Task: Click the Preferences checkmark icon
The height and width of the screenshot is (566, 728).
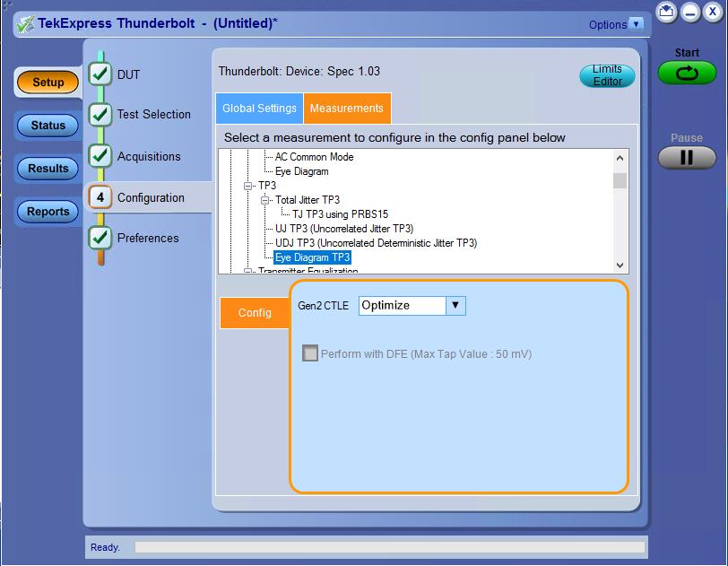Action: (100, 238)
